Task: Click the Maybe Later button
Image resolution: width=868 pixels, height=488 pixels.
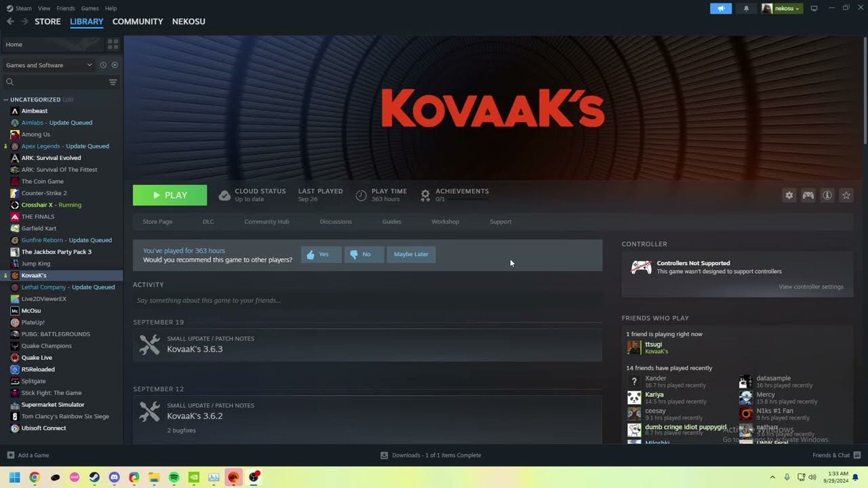Action: click(x=411, y=254)
